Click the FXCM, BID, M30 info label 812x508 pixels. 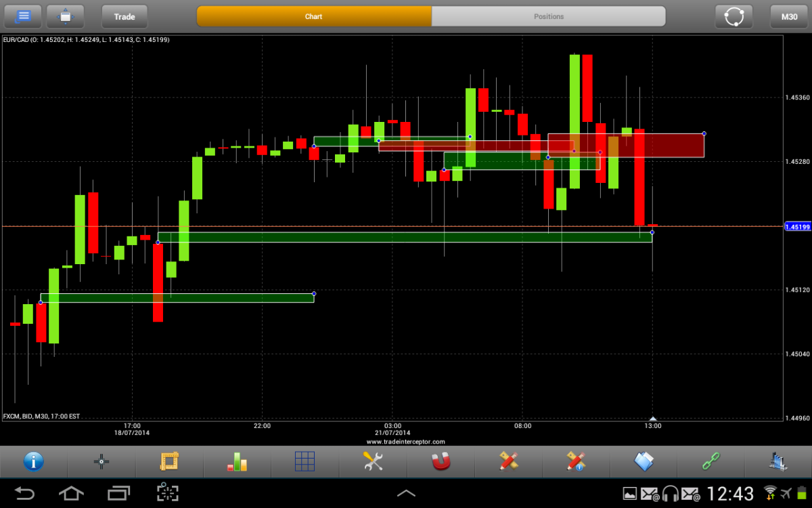41,416
